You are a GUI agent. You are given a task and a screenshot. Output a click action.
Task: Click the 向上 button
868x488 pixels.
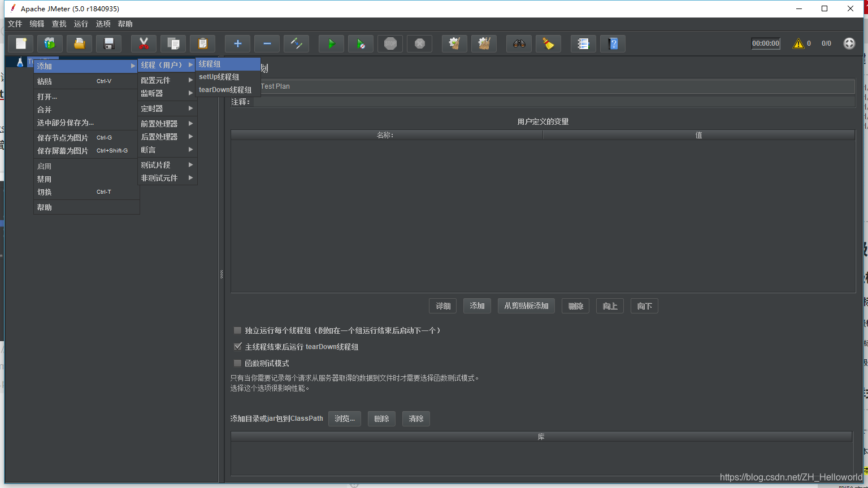tap(610, 306)
